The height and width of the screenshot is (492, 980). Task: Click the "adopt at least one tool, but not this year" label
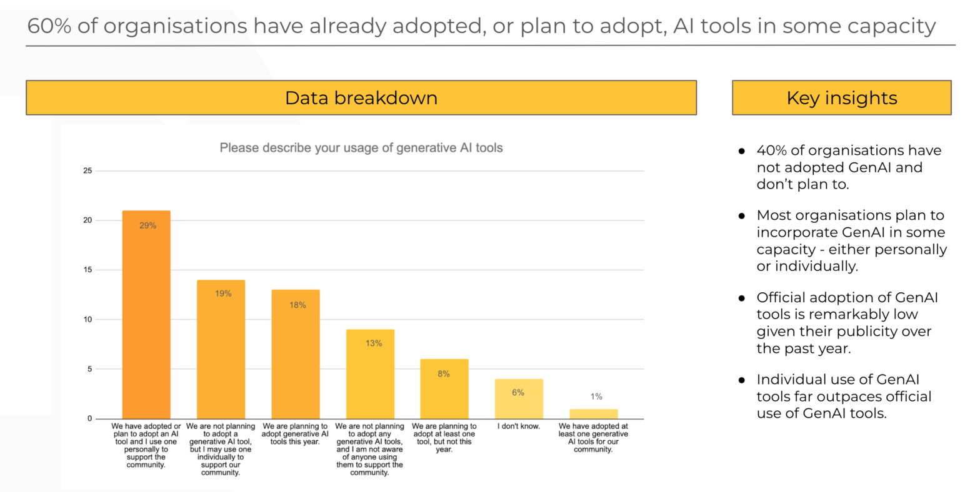[444, 438]
